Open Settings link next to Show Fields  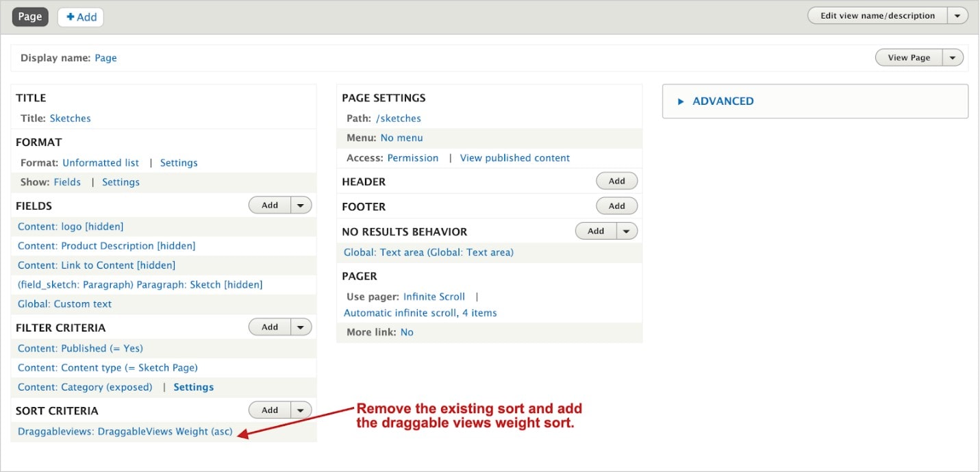(121, 182)
